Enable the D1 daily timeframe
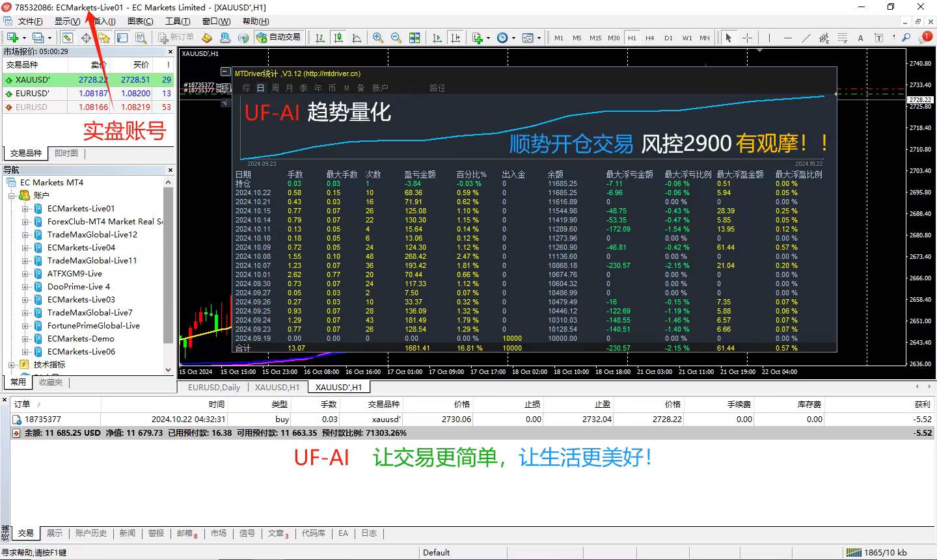 click(668, 38)
